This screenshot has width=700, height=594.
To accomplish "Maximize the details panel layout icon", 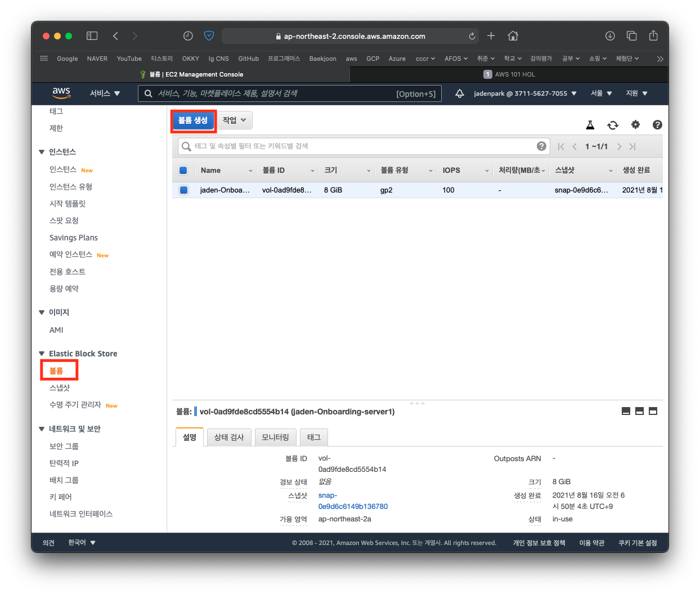I will point(653,411).
